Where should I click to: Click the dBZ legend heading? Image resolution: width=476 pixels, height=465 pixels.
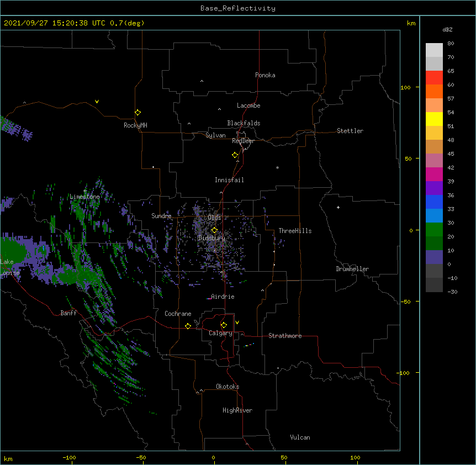pos(447,30)
